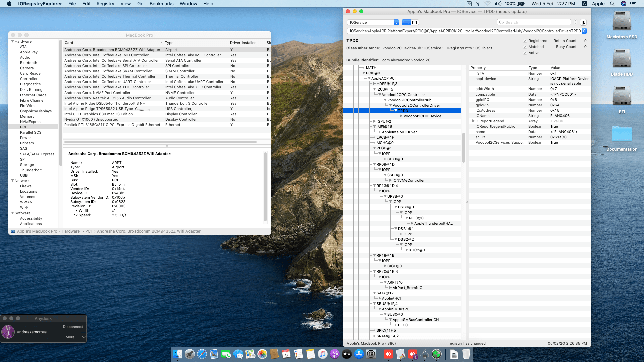
Task: Open the Registry menu
Action: (105, 4)
